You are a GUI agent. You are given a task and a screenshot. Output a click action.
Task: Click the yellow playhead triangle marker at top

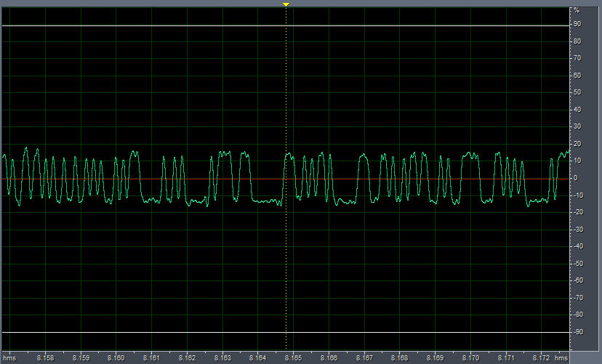pyautogui.click(x=286, y=4)
